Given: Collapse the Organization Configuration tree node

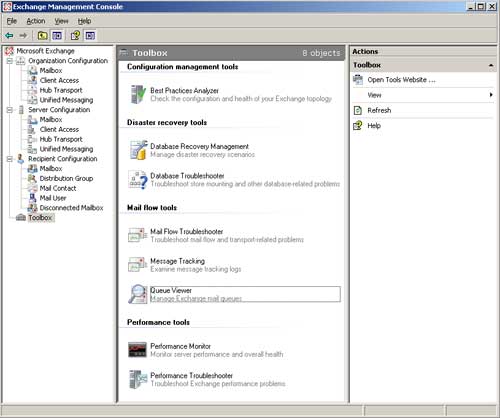Looking at the screenshot, I should 10,61.
